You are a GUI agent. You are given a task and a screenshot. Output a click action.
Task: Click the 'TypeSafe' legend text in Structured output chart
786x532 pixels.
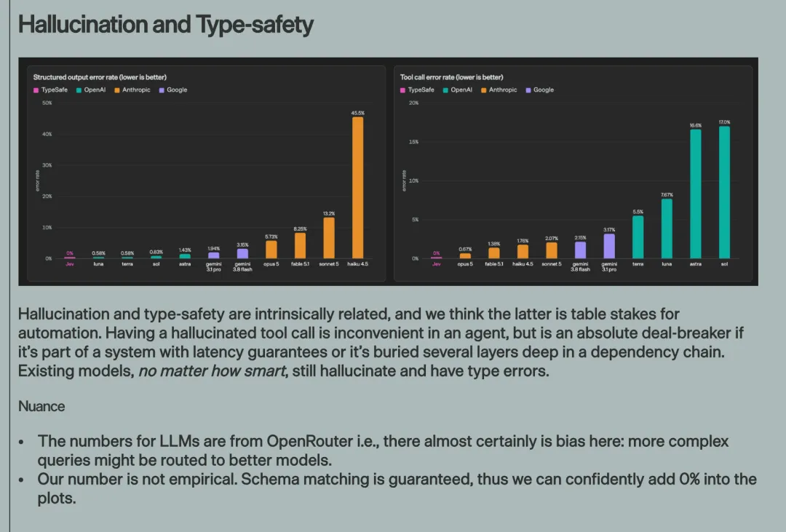pos(54,90)
